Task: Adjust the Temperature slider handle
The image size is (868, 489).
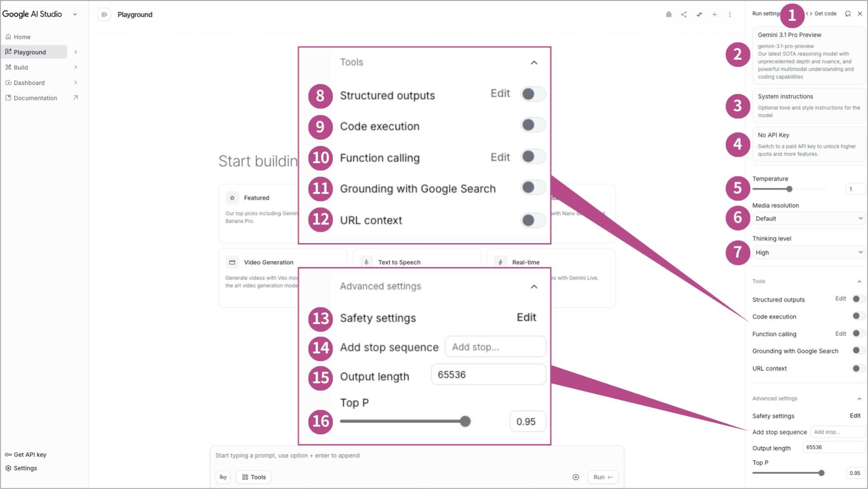Action: coord(789,189)
